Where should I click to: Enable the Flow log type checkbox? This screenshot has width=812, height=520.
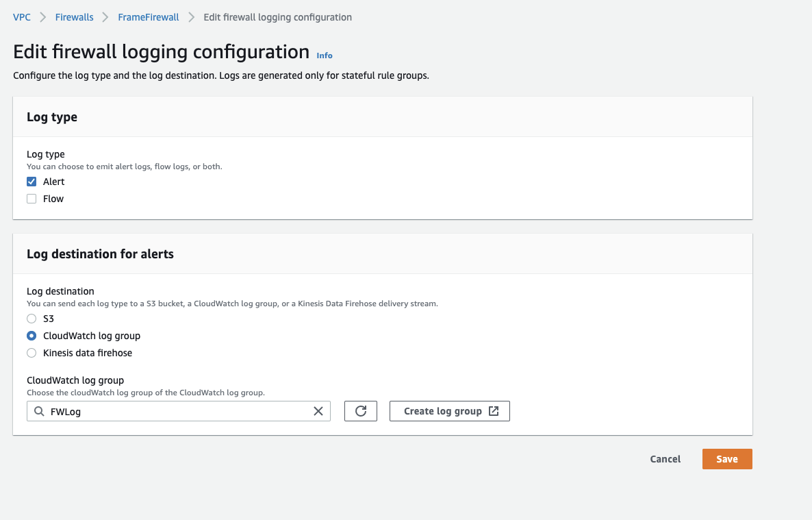click(x=31, y=199)
